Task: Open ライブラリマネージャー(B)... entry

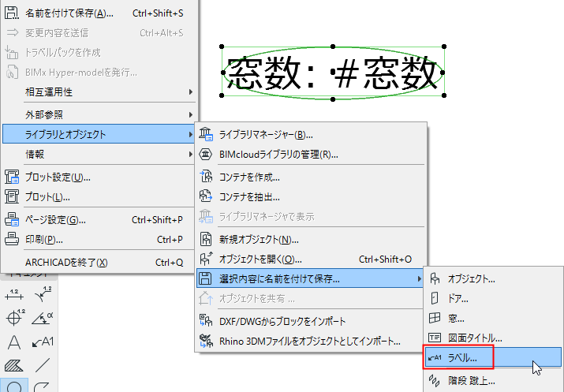Action: tap(311, 135)
